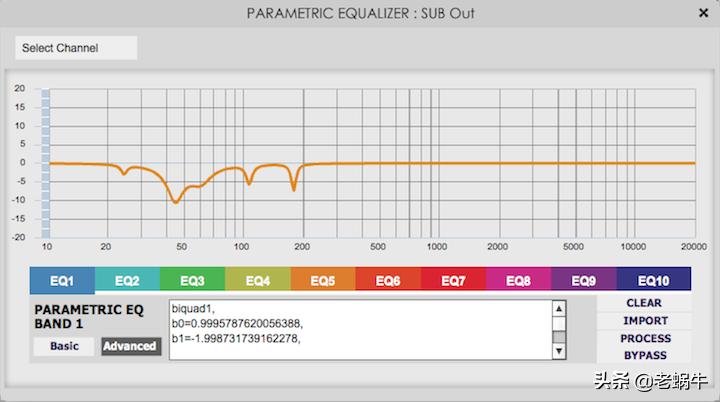Select the EQ6 band tab
The image size is (720, 402).
point(388,279)
